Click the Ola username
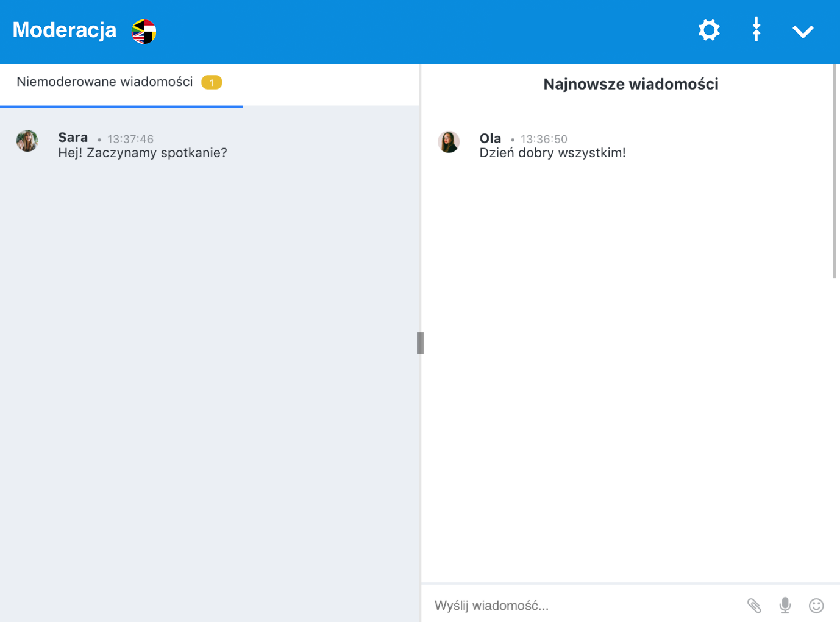This screenshot has height=622, width=840. pyautogui.click(x=490, y=138)
